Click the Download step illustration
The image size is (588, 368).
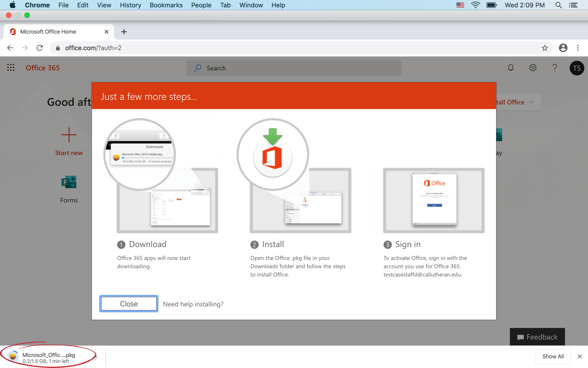tap(161, 176)
